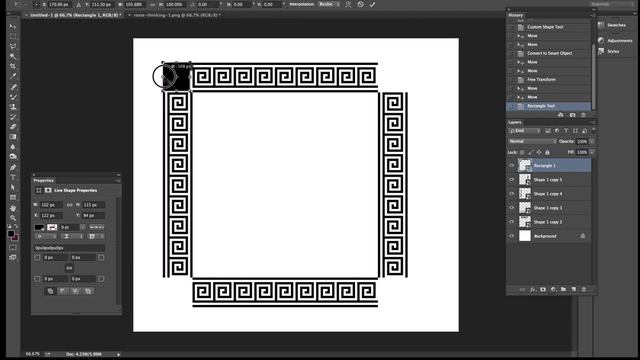Toggle Quick Mask mode icon
The image size is (640, 360).
tap(13, 247)
